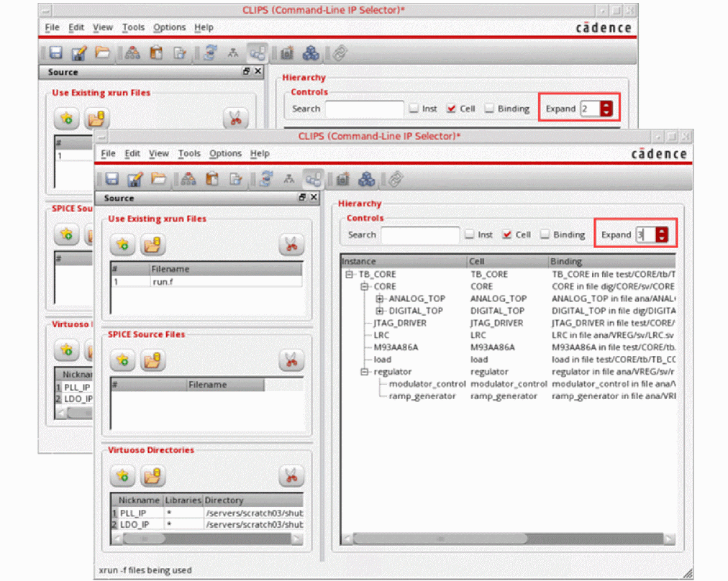Click the Save icon in front window toolbar

pos(112,178)
